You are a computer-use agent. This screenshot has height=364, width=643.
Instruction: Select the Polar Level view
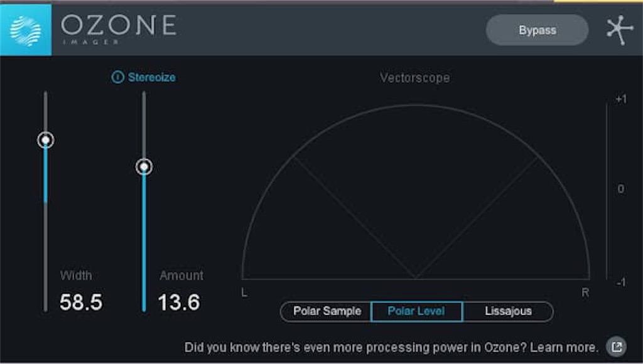click(417, 311)
